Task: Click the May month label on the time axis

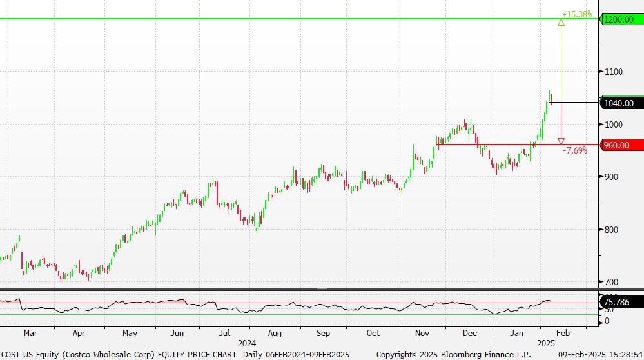Action: tap(130, 334)
